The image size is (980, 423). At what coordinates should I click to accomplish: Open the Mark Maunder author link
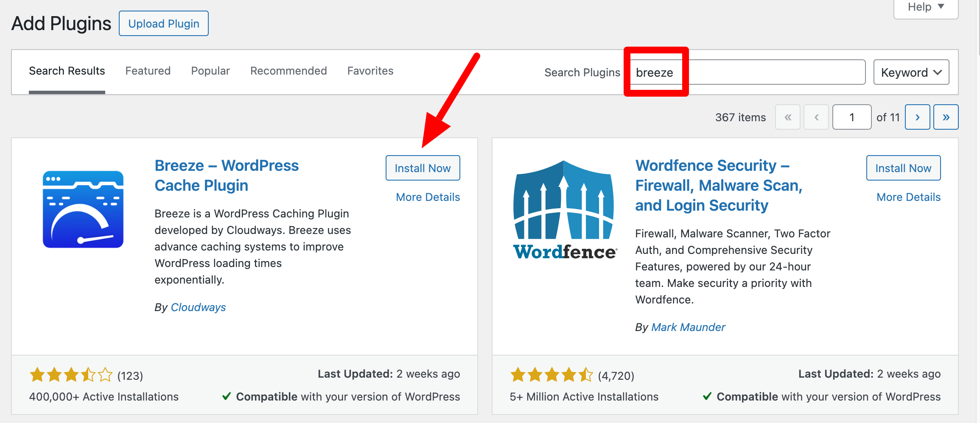(688, 327)
